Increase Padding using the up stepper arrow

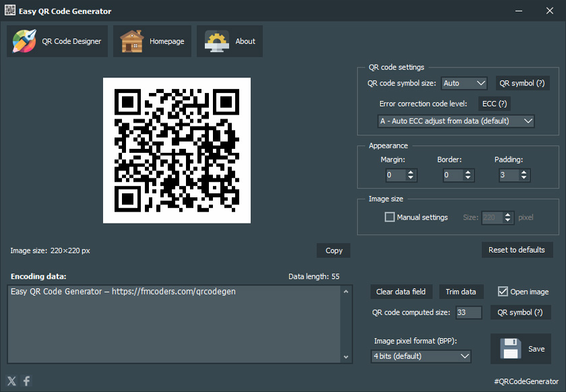click(x=524, y=171)
